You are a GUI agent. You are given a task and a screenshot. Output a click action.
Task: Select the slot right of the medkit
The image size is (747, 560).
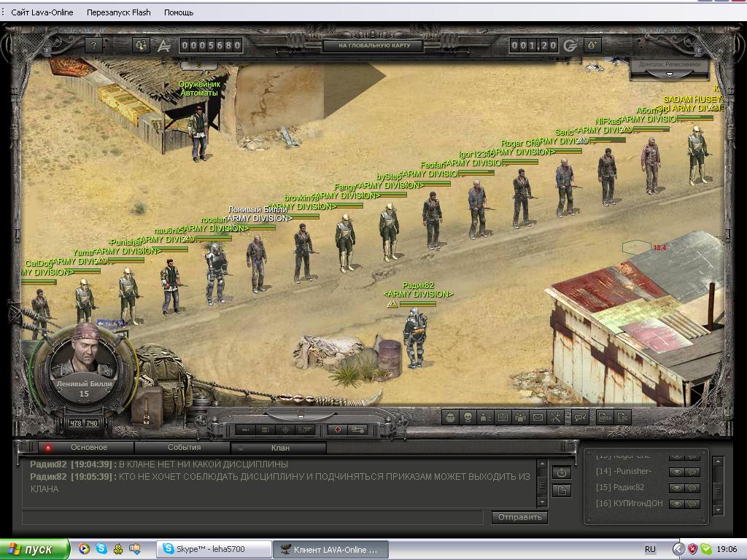357,430
